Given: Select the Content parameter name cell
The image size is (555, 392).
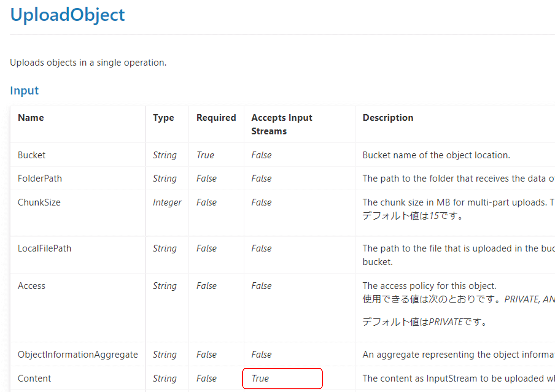Looking at the screenshot, I should (34, 378).
